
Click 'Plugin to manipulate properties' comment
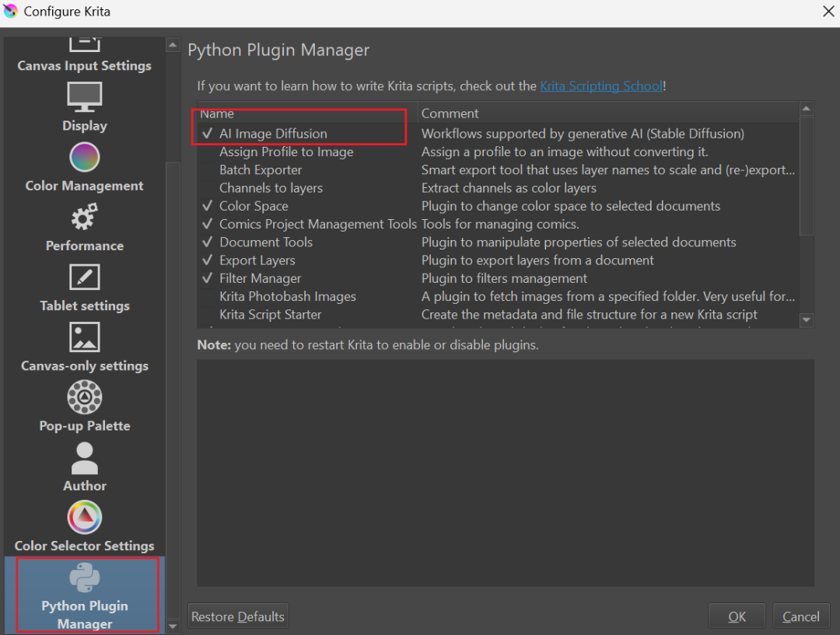click(x=579, y=242)
